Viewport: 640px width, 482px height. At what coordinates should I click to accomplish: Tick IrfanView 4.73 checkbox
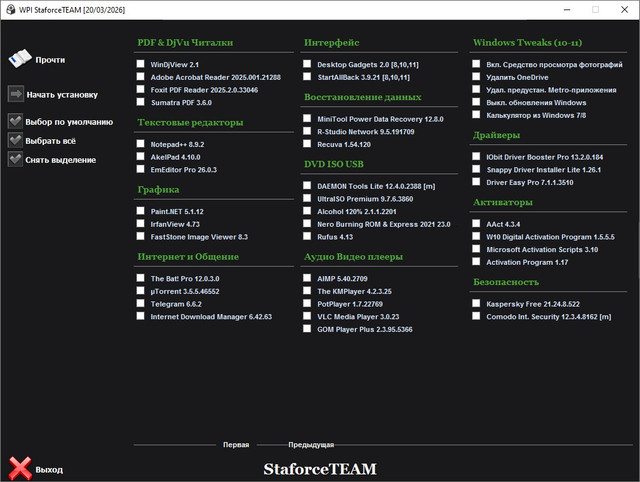point(140,223)
